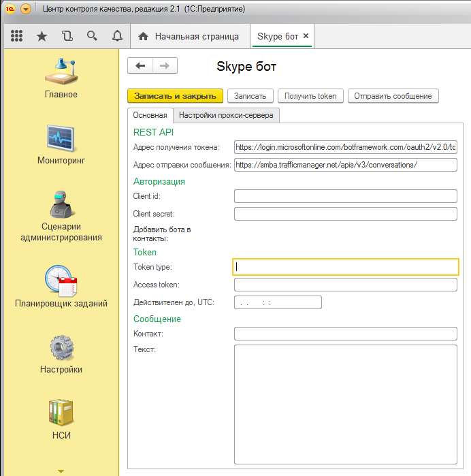Screen dimensions: 471x476
Task: Navigate forward with the right arrow
Action: 165,65
